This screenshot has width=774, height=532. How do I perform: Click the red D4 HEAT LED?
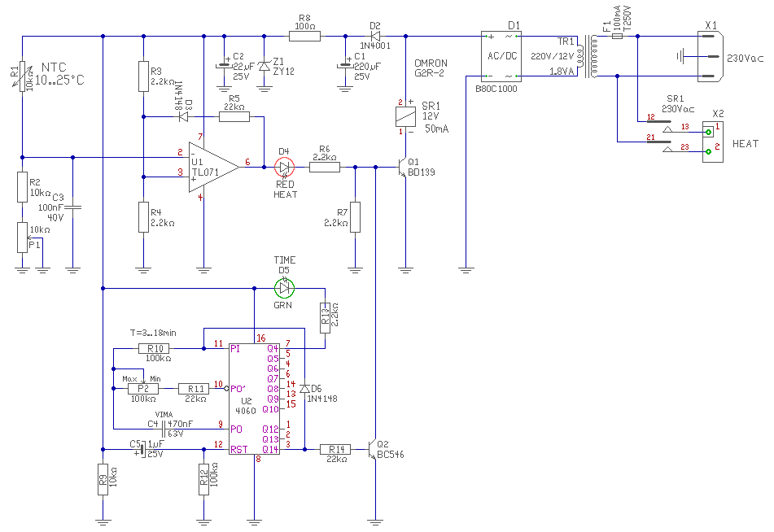[x=284, y=168]
